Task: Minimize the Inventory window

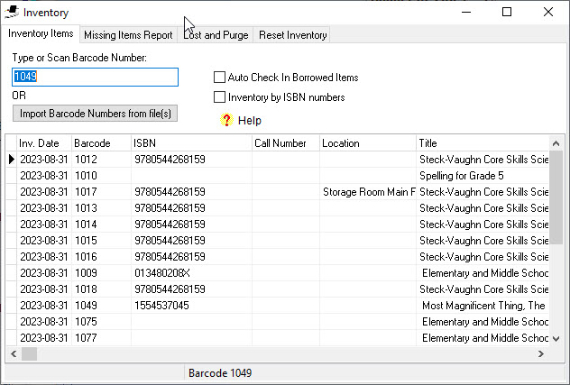Action: 466,12
